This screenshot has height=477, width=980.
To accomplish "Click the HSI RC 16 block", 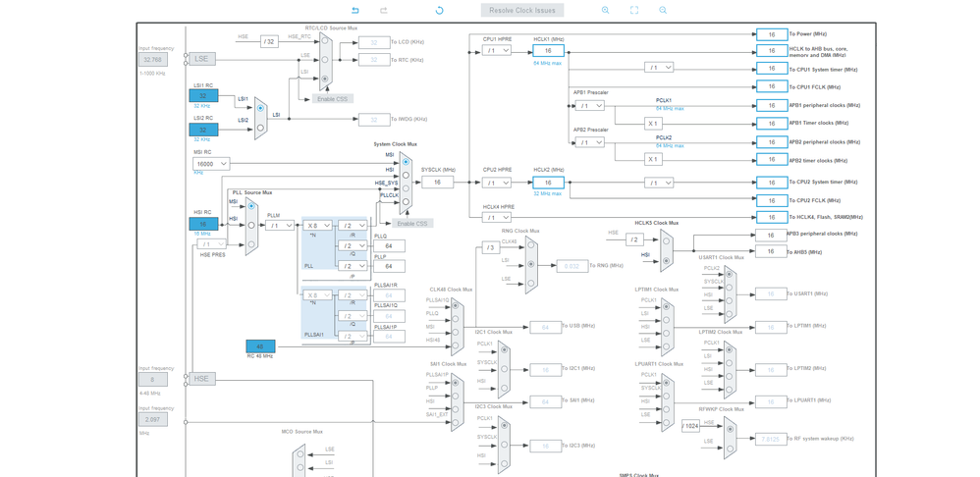I will (203, 224).
